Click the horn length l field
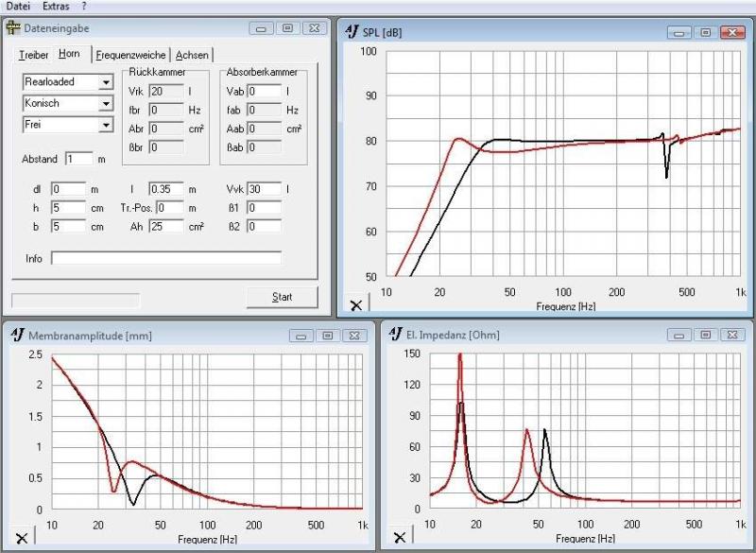Viewport: 756px width, 553px height. point(166,189)
